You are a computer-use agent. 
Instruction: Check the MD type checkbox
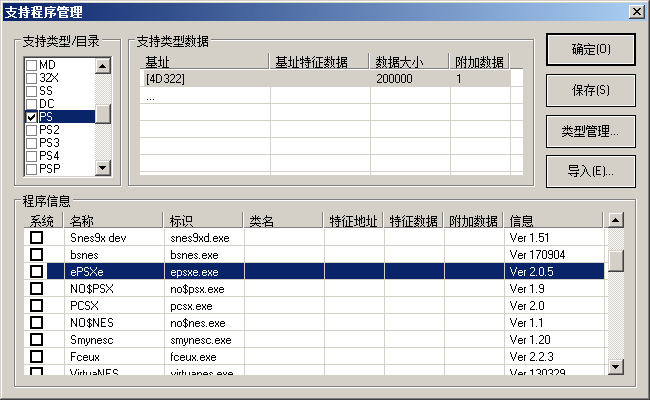click(x=31, y=65)
